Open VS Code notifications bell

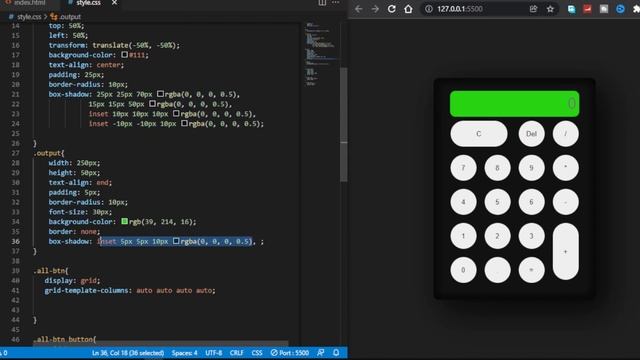tap(336, 353)
